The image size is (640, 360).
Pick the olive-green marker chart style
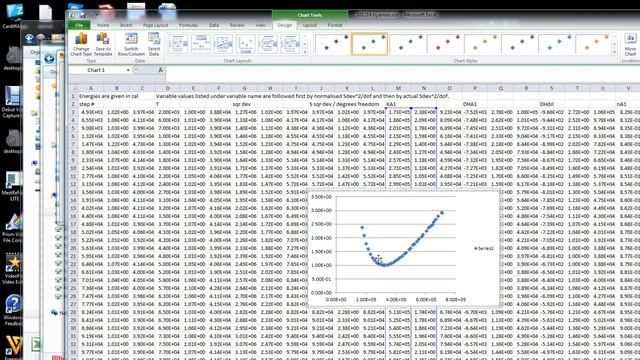tap(482, 44)
